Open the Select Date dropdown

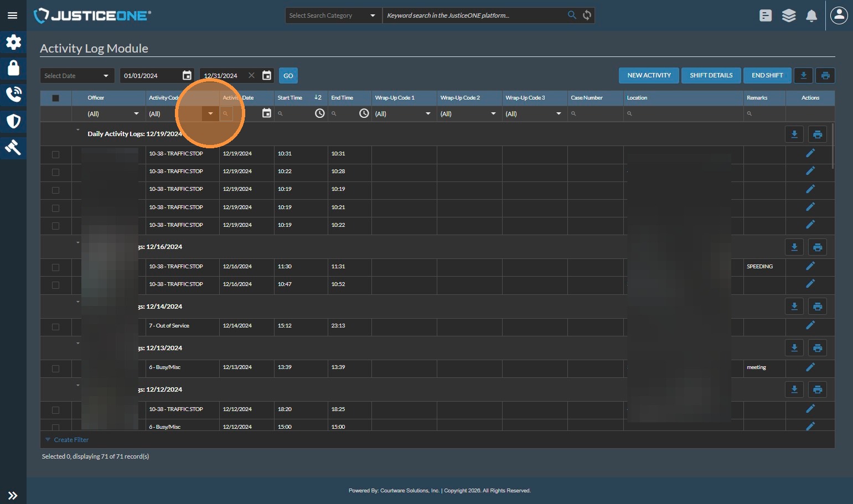pyautogui.click(x=77, y=76)
